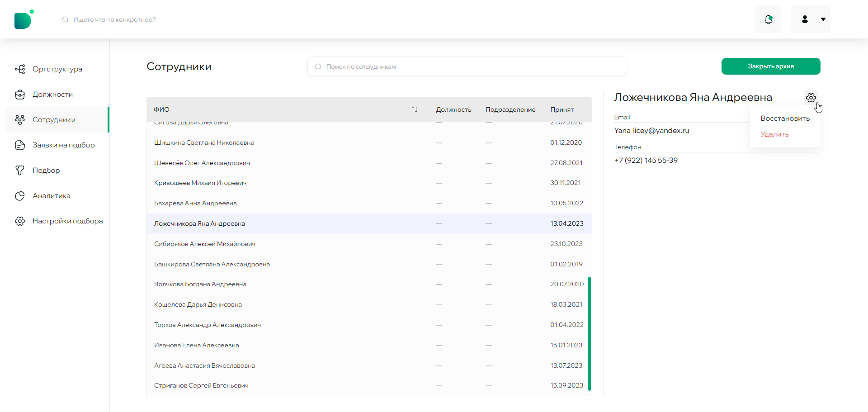The width and height of the screenshot is (868, 412).
Task: Focus 'Поиск по сотрудникам' search field
Action: (x=467, y=66)
